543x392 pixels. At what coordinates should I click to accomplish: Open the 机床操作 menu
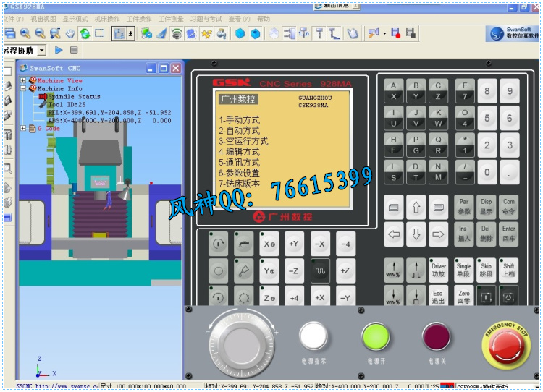pos(107,19)
